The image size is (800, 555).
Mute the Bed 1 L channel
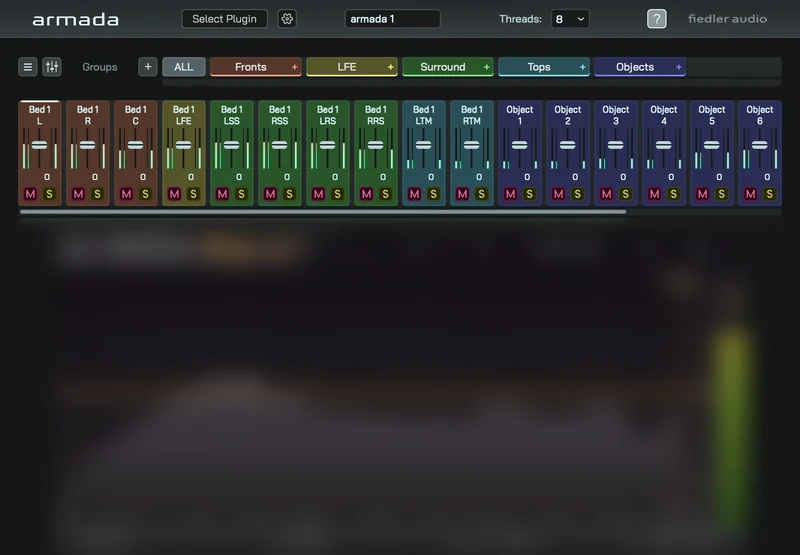click(30, 194)
